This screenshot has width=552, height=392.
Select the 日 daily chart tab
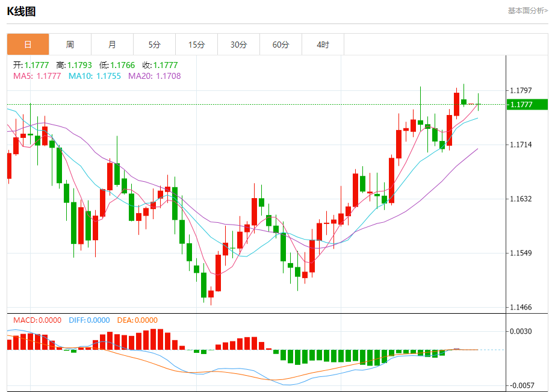coord(28,45)
